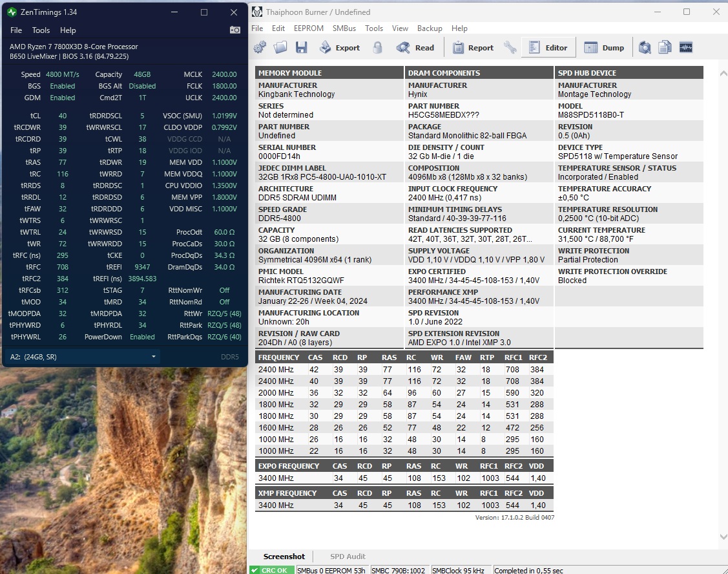The image size is (728, 574).
Task: Click the serial number 0000FD14h
Action: point(279,156)
